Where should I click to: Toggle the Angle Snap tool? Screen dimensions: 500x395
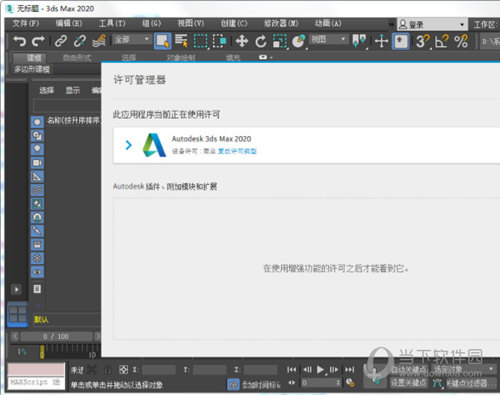(x=442, y=41)
